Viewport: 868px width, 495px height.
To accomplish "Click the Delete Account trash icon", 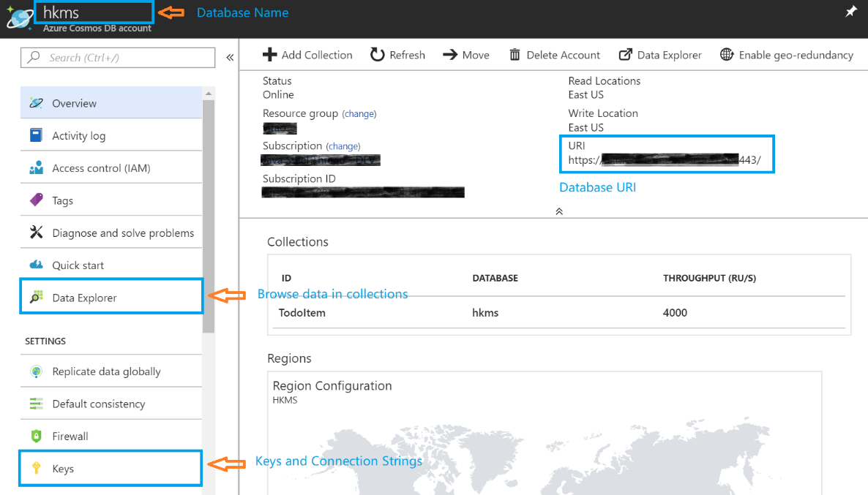I will click(515, 55).
